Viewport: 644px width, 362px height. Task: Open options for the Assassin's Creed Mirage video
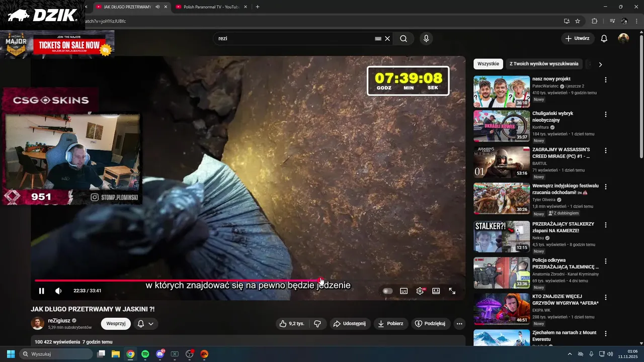click(606, 150)
